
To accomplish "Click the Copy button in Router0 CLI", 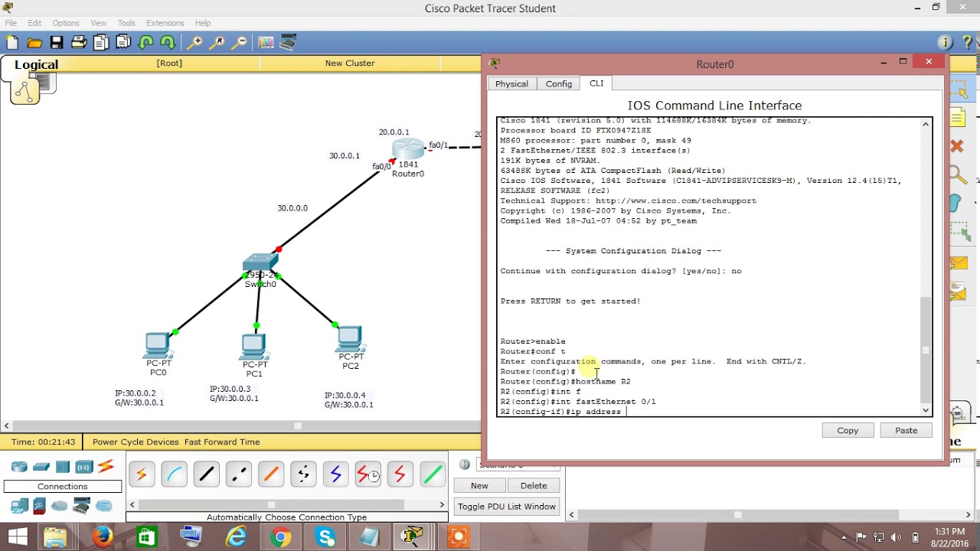I will pos(848,430).
